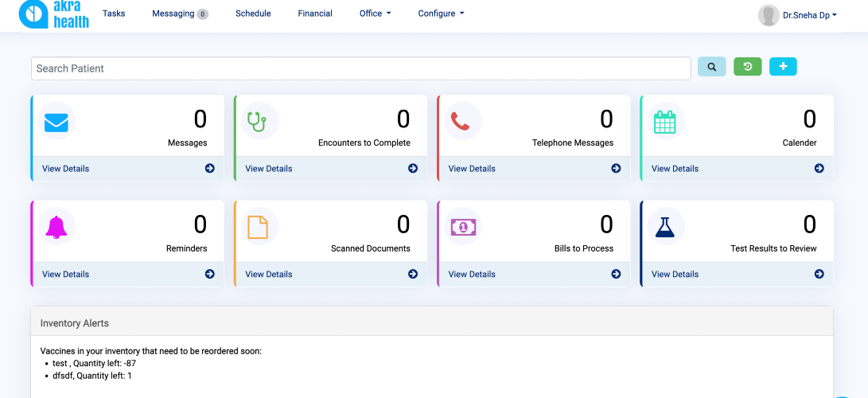Click the Messaging count badge
868x398 pixels.
203,14
